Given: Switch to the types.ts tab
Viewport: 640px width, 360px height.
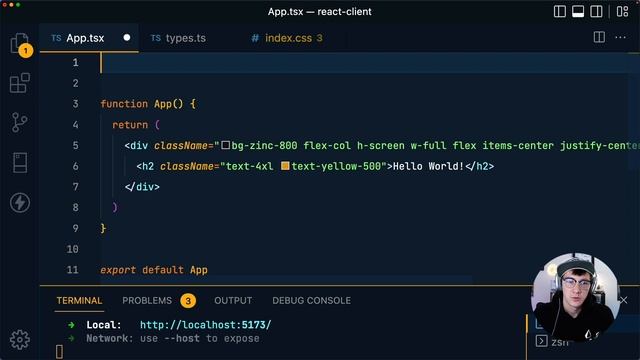Looking at the screenshot, I should pos(186,38).
